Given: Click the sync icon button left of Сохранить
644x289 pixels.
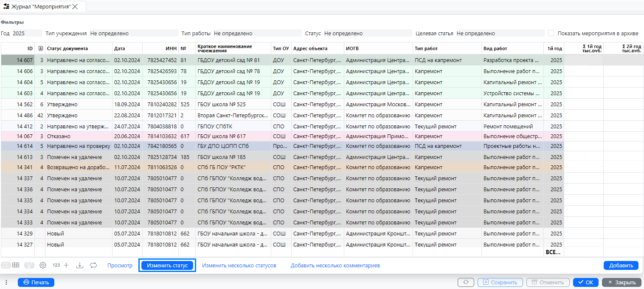Looking at the screenshot, I should click(466, 282).
